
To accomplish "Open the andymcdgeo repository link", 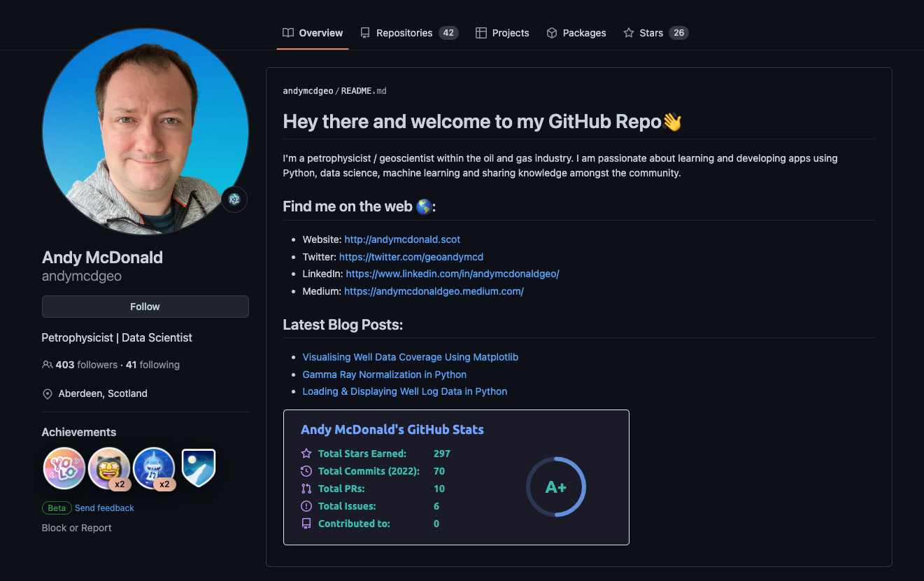I will pyautogui.click(x=308, y=91).
